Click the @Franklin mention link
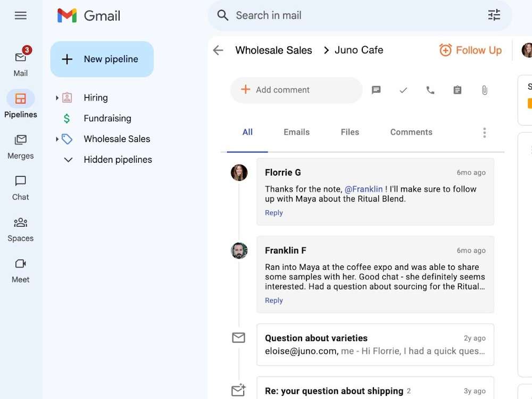The width and height of the screenshot is (532, 399). tap(363, 189)
